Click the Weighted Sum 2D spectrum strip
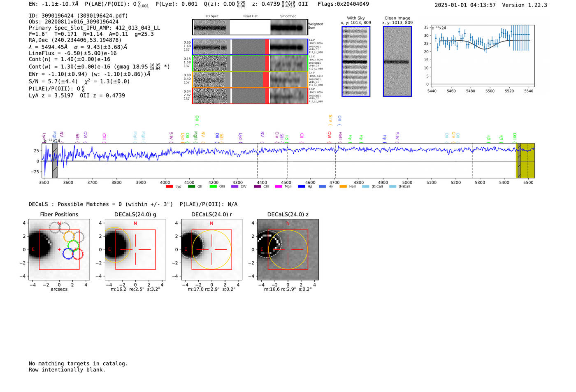 coord(250,27)
